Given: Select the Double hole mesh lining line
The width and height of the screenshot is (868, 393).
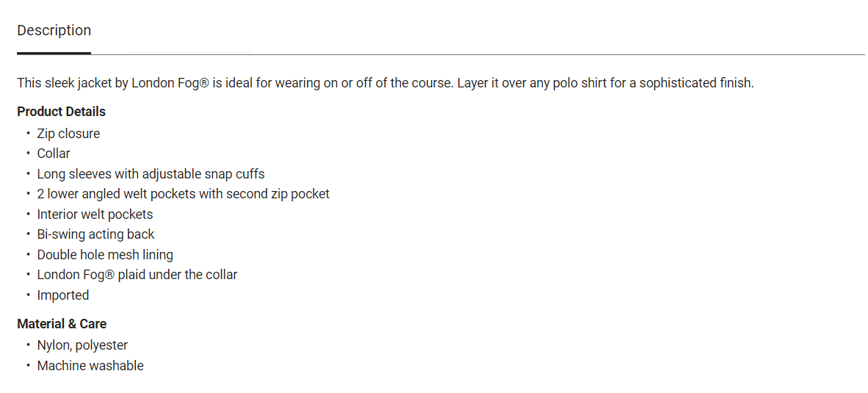Looking at the screenshot, I should (105, 255).
